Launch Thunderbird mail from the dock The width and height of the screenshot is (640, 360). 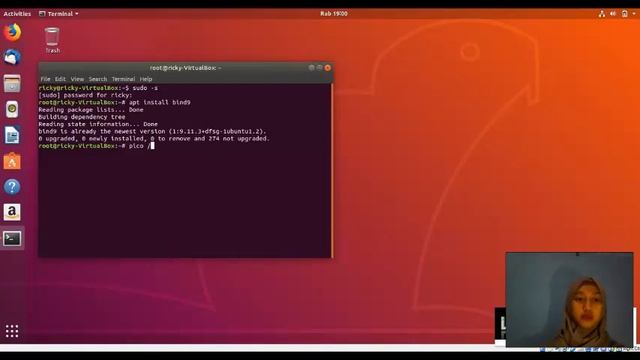pos(12,58)
